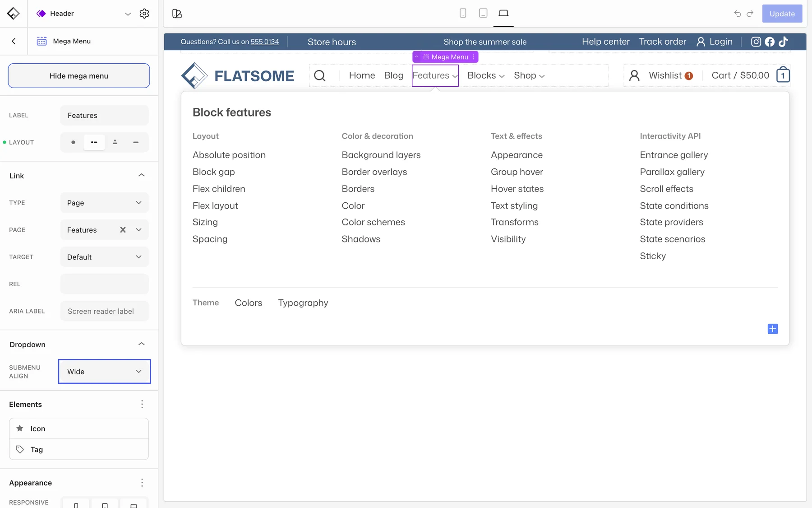
Task: Open the Help center link
Action: click(606, 42)
